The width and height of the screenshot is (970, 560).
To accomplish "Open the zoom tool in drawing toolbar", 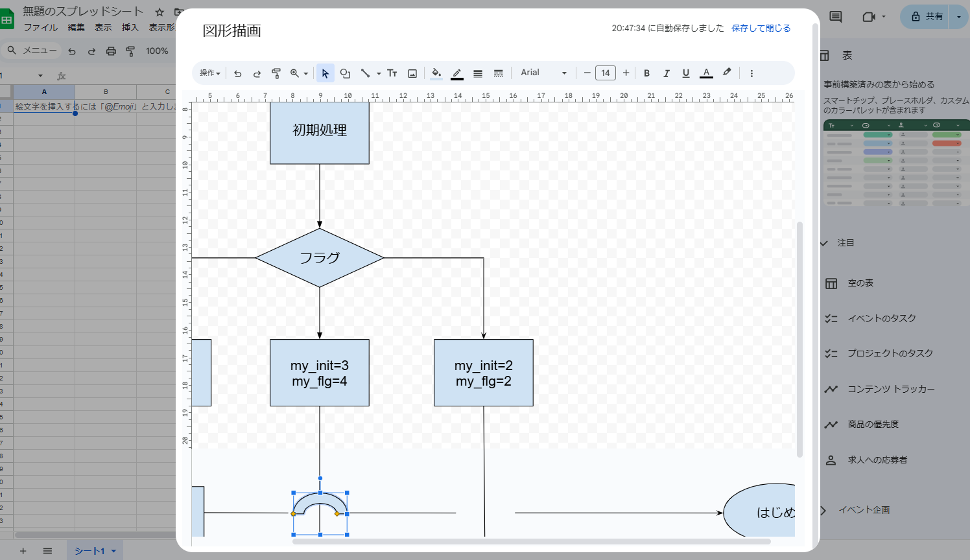I will (295, 73).
